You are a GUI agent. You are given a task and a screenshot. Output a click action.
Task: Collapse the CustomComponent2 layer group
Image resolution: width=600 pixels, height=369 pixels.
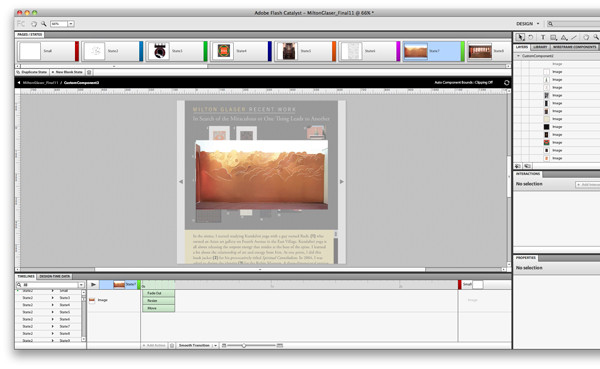(518, 56)
